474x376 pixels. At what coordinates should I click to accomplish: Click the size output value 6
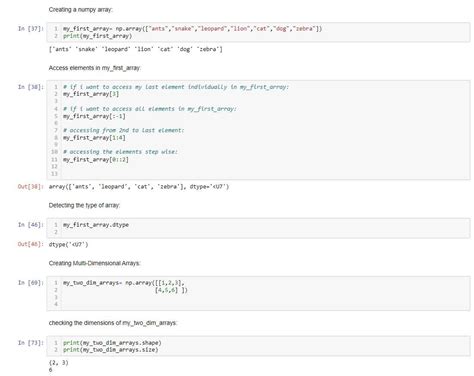51,370
